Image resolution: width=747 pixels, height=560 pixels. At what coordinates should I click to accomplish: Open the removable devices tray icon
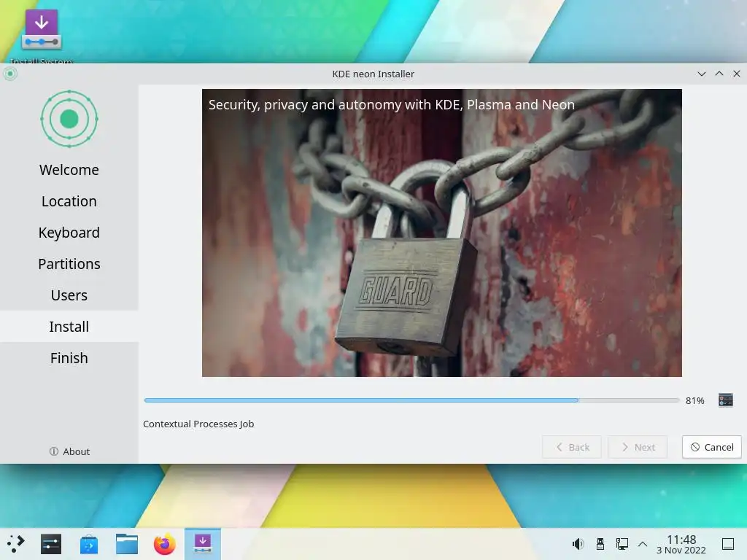click(600, 544)
